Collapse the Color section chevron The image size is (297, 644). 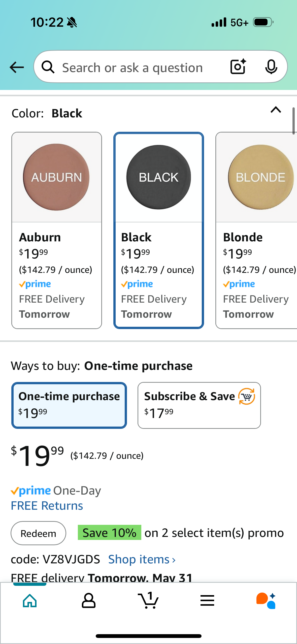[x=276, y=110]
